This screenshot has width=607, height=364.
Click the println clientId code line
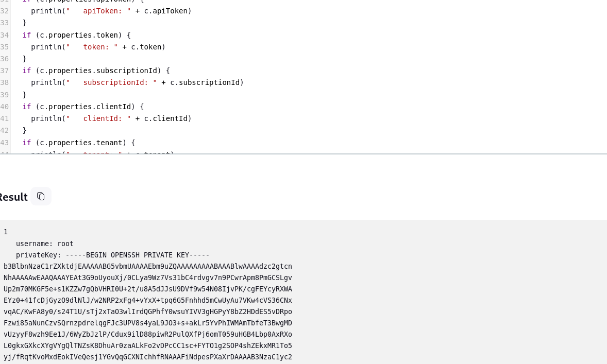click(x=111, y=119)
